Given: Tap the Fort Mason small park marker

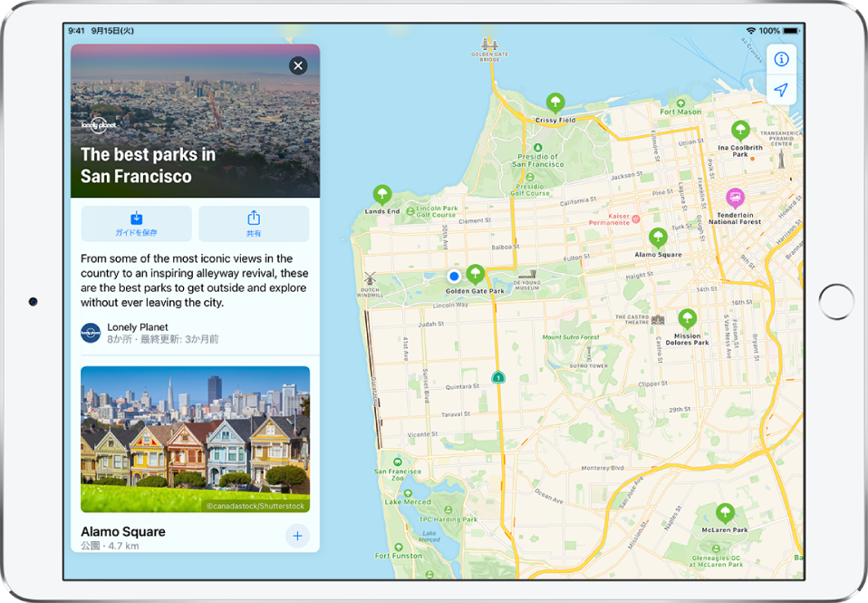Looking at the screenshot, I should [x=680, y=103].
